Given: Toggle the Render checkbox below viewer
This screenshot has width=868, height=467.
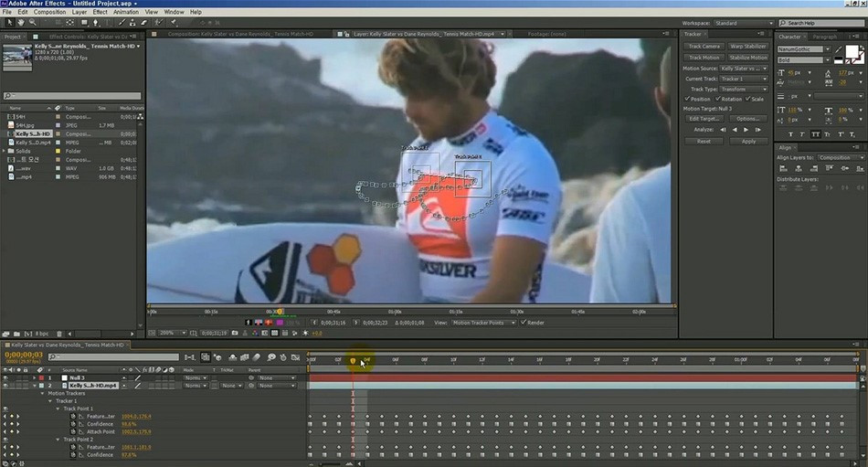Looking at the screenshot, I should pos(524,322).
